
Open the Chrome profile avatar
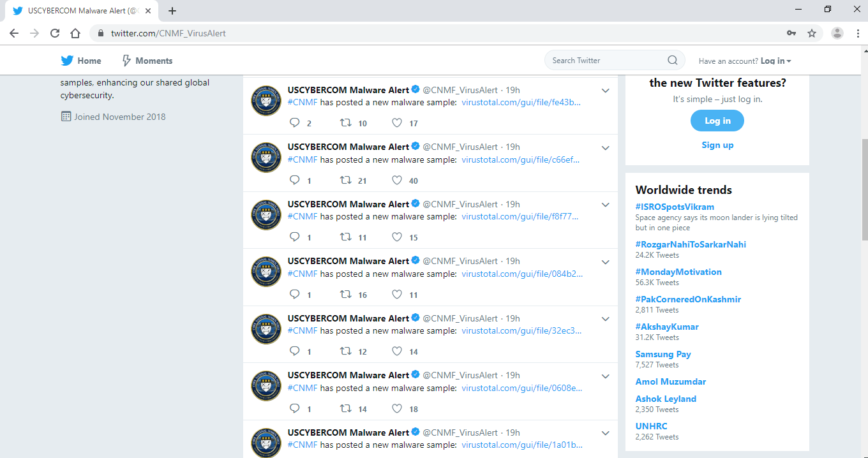coord(837,33)
